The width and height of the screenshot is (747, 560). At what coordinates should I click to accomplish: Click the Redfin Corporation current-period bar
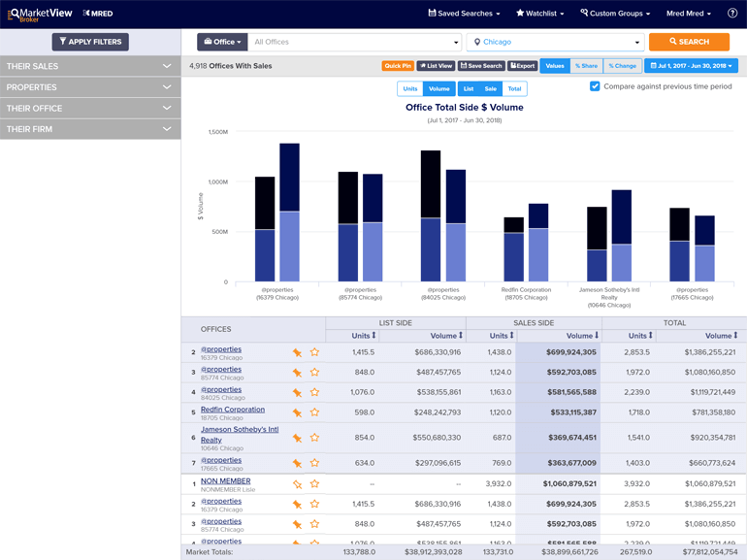click(x=538, y=242)
